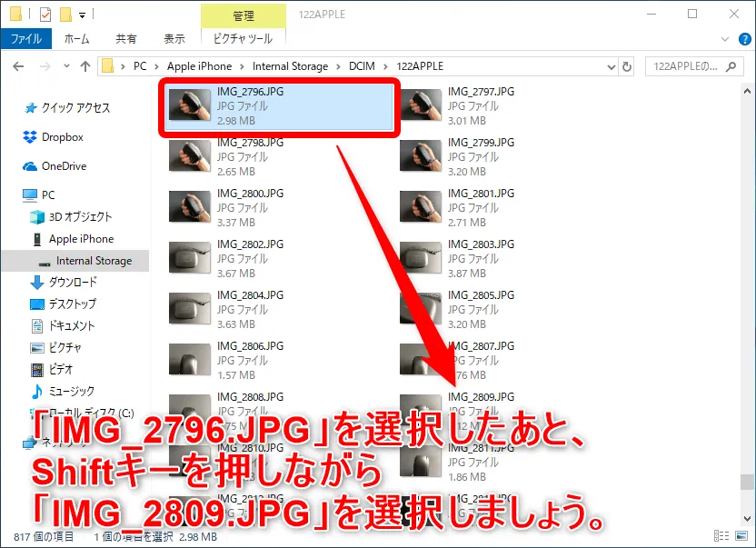Select the ピクチャ ツール tab
This screenshot has height=548, width=756.
click(243, 38)
